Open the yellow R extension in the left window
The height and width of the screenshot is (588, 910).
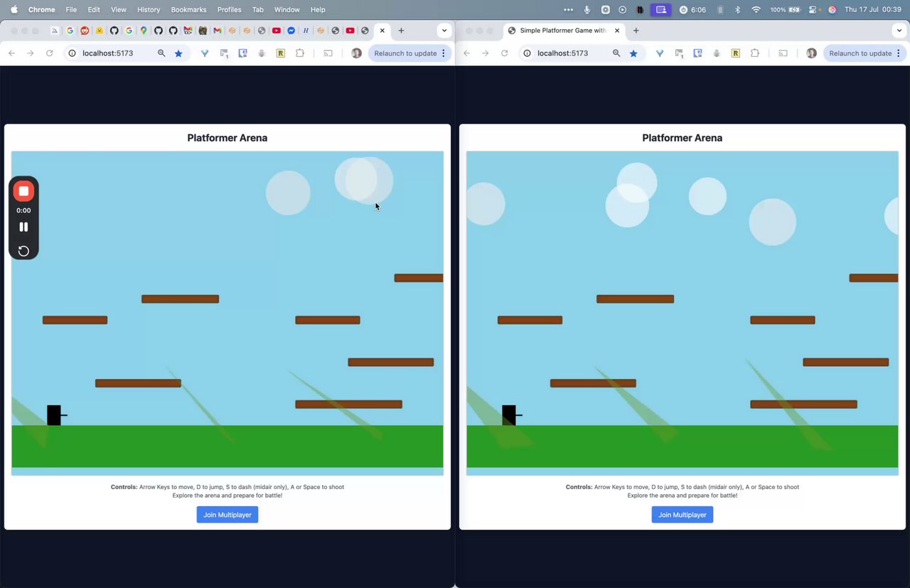[x=281, y=53]
